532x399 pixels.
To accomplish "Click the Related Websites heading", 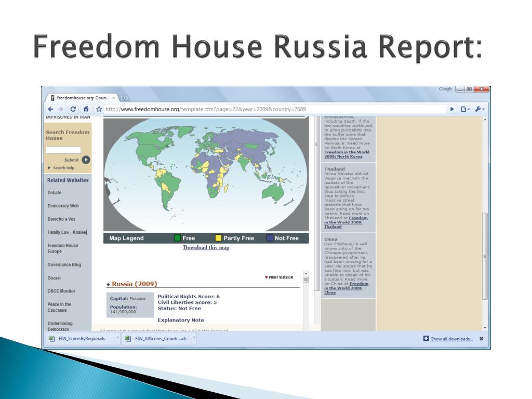I will click(68, 180).
